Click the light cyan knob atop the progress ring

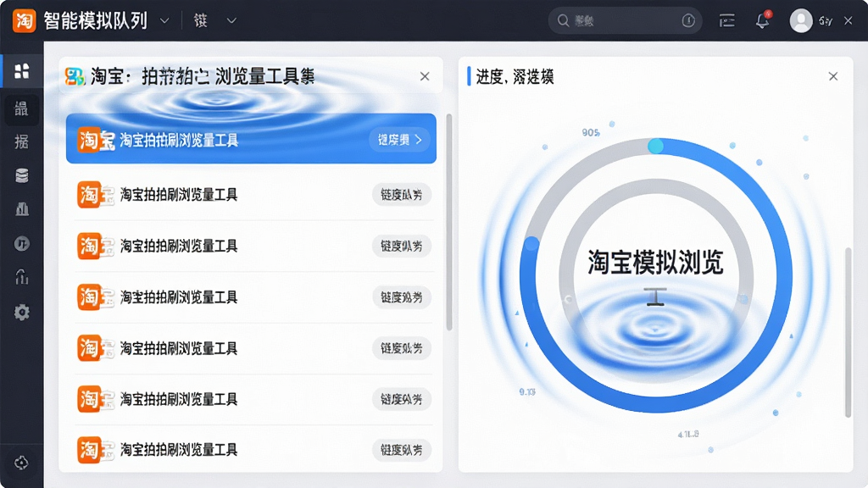point(655,146)
